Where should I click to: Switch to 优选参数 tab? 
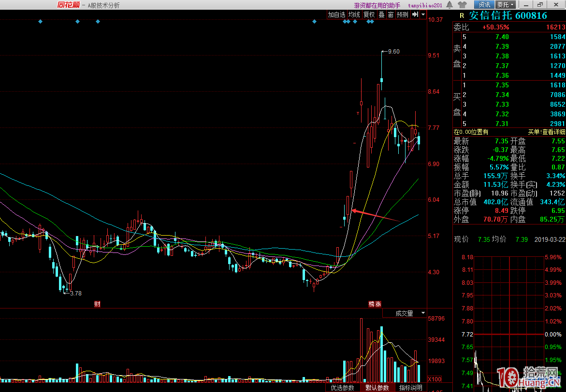tap(342, 388)
